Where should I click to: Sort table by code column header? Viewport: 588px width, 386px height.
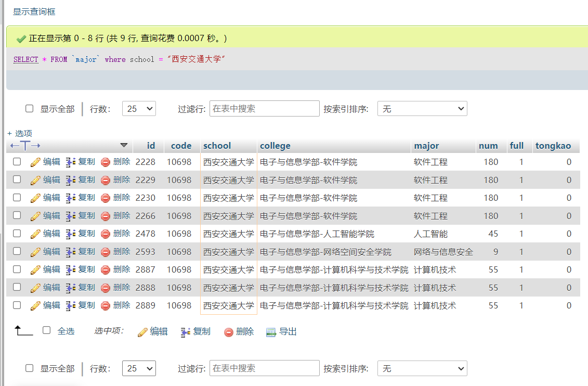[181, 146]
